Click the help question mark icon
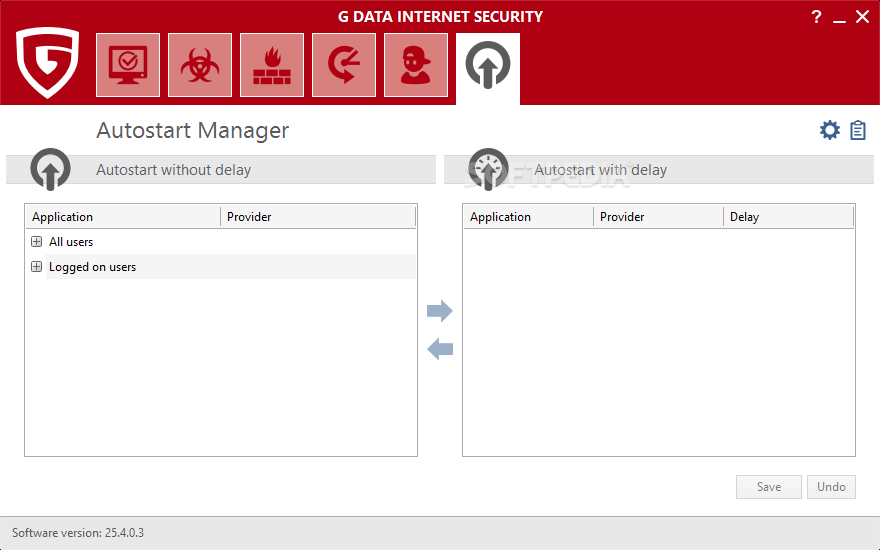The image size is (880, 550). (816, 17)
